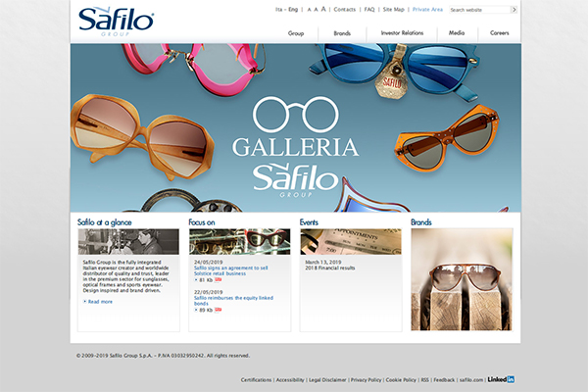Viewport: 588px width, 392px height.
Task: Click the 24/05/2019 news date
Action: tap(208, 262)
